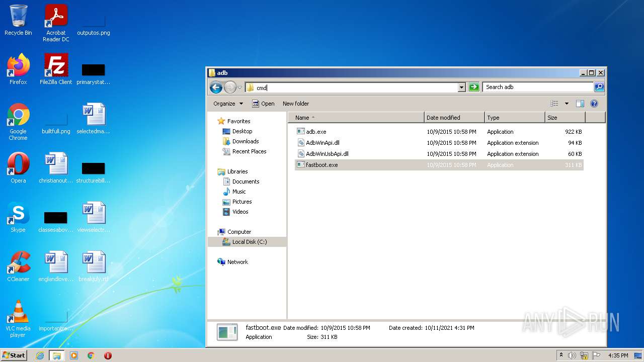Viewport: 644px width, 362px height.
Task: Open Internet Explorer from the taskbar
Action: pos(40,355)
